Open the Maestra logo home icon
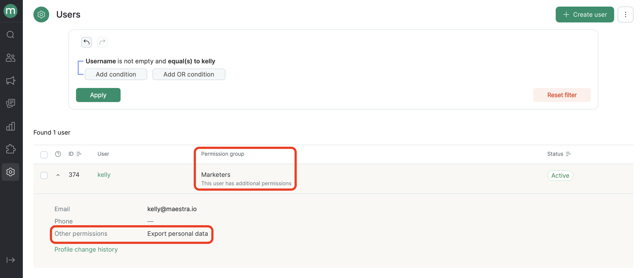Viewport: 644px width, 278px height. coord(11,11)
